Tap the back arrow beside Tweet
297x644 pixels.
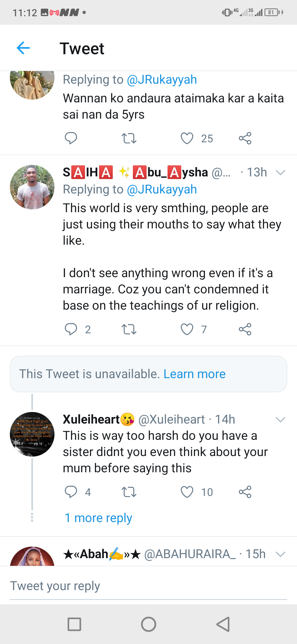pyautogui.click(x=23, y=48)
